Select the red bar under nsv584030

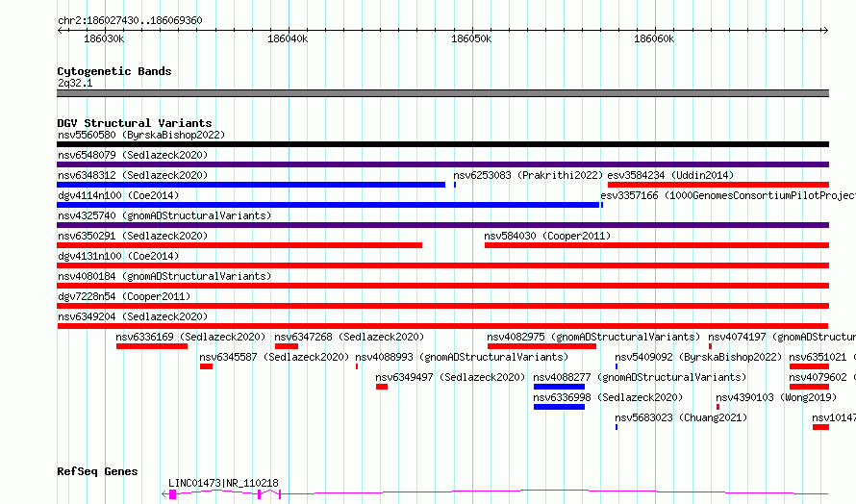(657, 245)
